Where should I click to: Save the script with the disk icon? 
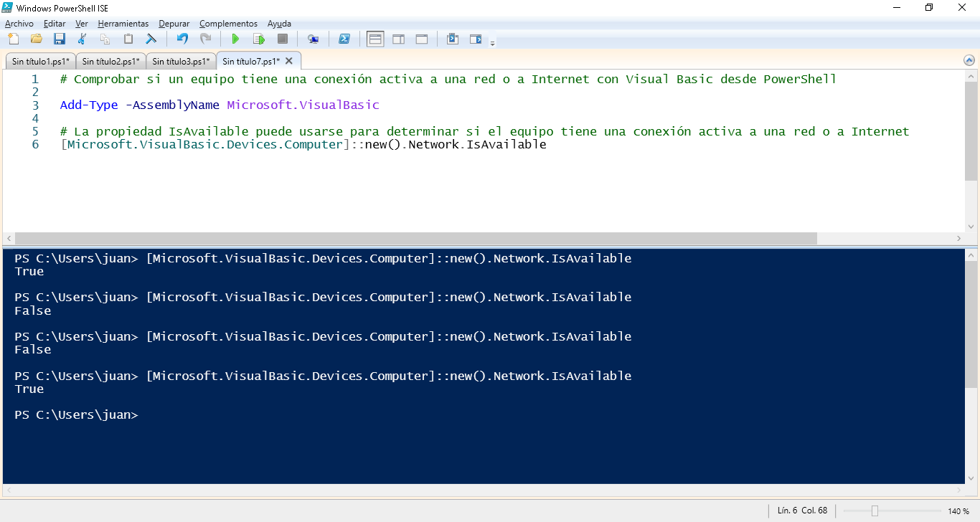pyautogui.click(x=60, y=39)
